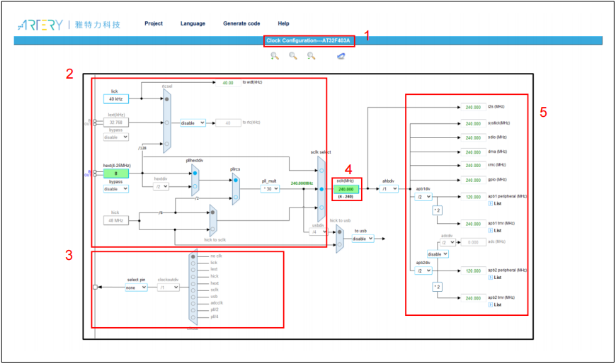Open the Generate code menu
This screenshot has height=364, width=616.
tap(241, 23)
